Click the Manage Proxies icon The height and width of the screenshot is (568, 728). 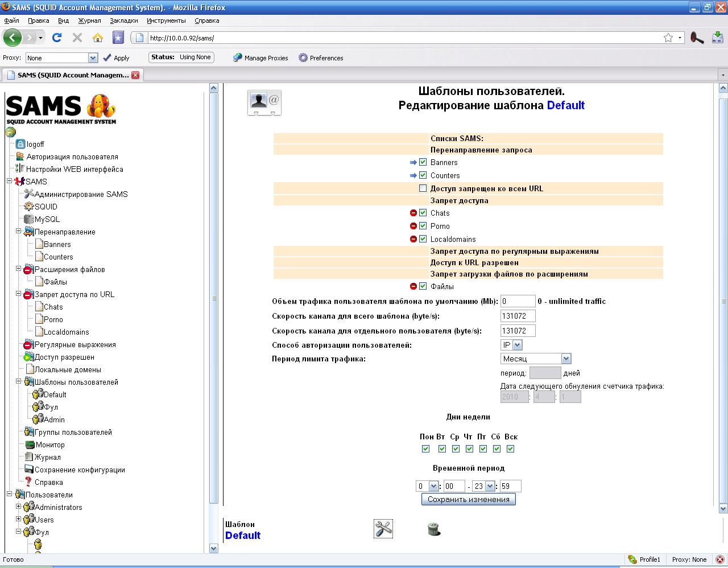pyautogui.click(x=238, y=57)
